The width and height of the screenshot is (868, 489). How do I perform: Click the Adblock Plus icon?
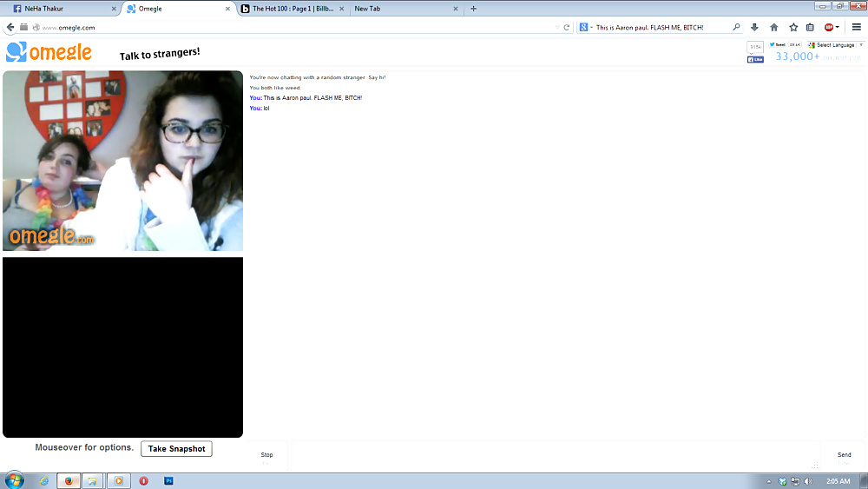(828, 27)
